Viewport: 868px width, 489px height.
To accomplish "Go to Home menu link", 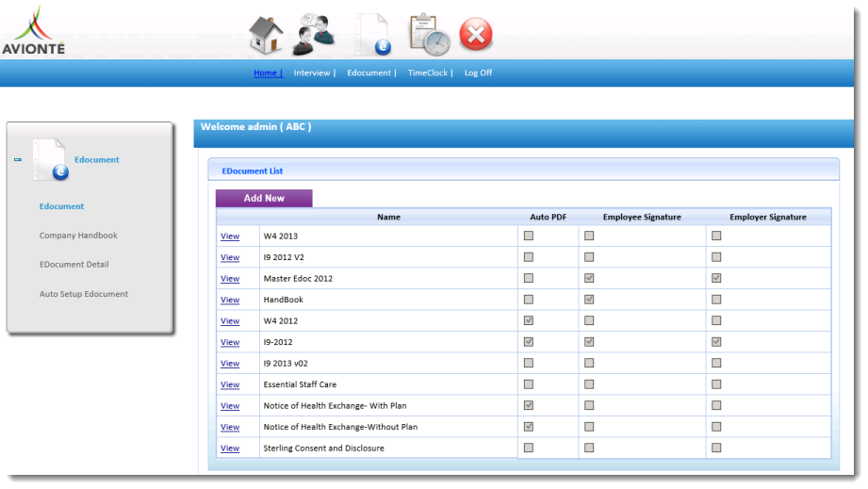I will (x=268, y=73).
